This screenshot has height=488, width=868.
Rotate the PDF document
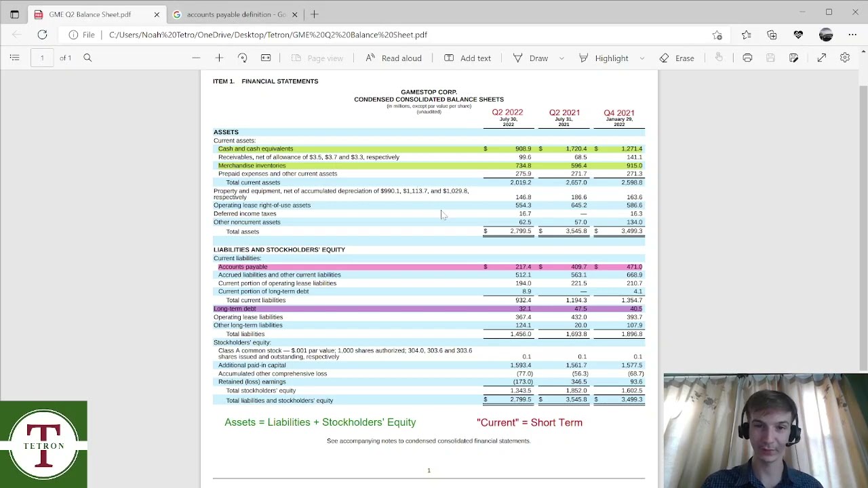(x=242, y=58)
